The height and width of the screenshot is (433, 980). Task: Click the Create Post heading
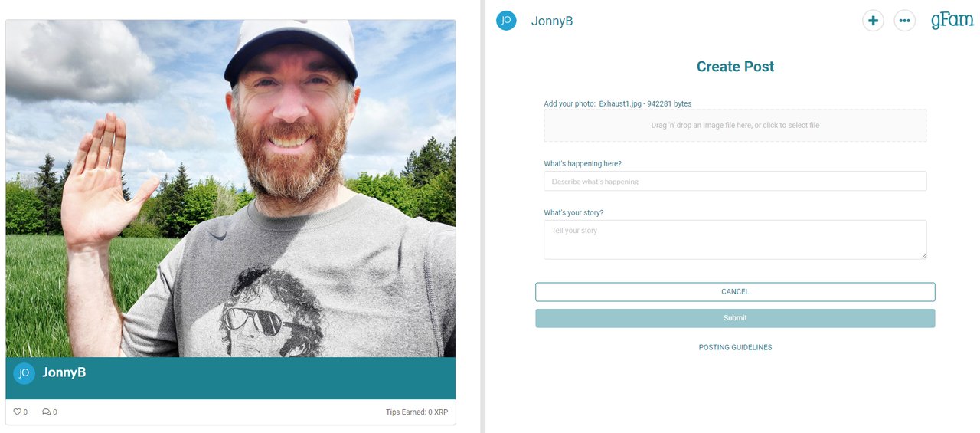735,67
